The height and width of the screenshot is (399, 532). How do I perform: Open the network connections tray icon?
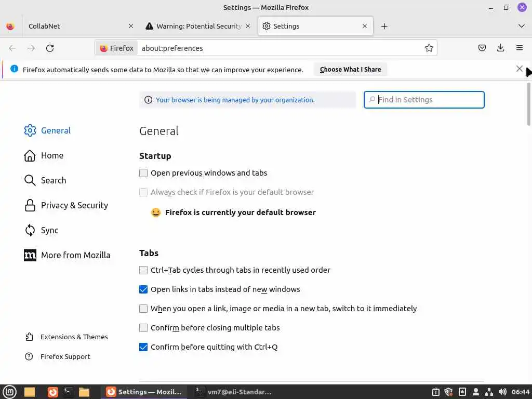(489, 392)
